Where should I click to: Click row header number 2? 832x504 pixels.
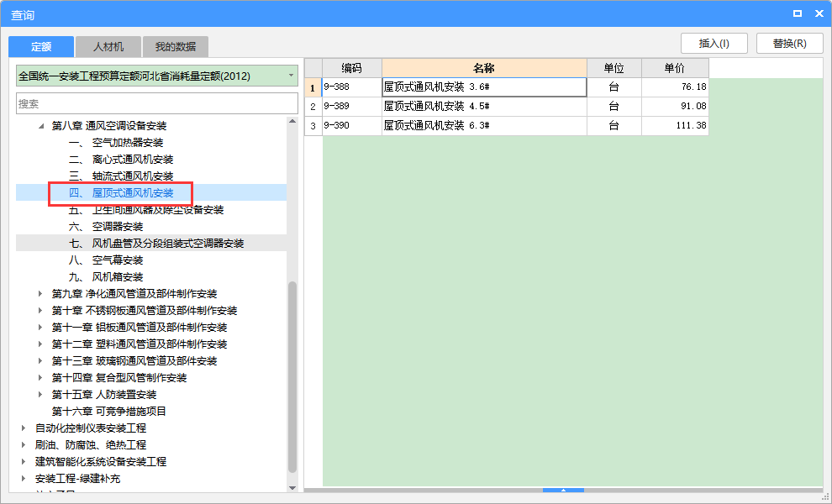pyautogui.click(x=313, y=106)
